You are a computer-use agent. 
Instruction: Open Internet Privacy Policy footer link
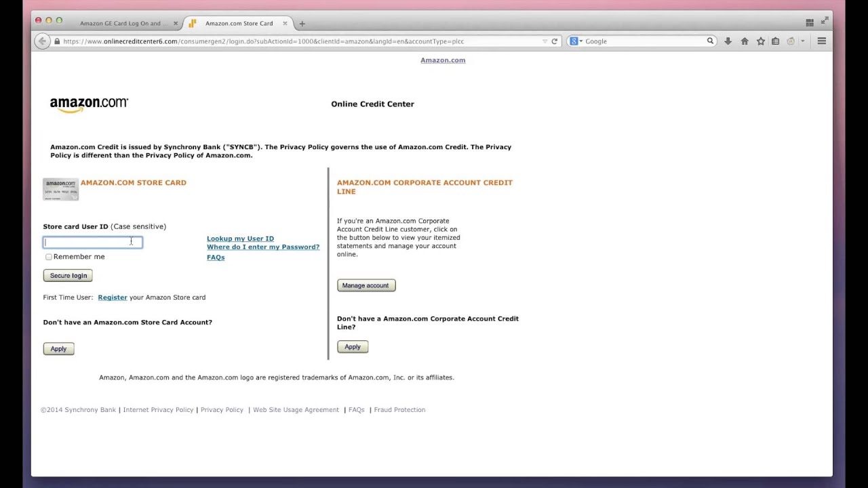click(x=158, y=410)
